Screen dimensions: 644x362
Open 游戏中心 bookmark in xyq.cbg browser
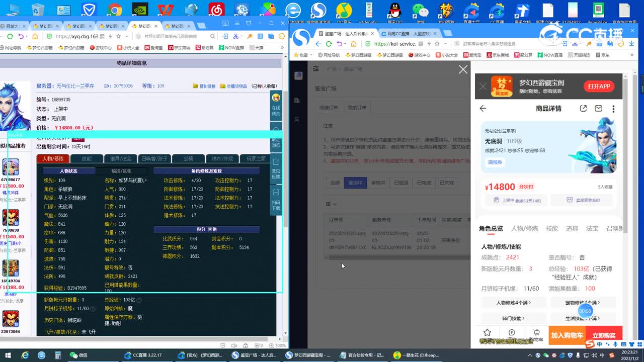tap(101, 48)
